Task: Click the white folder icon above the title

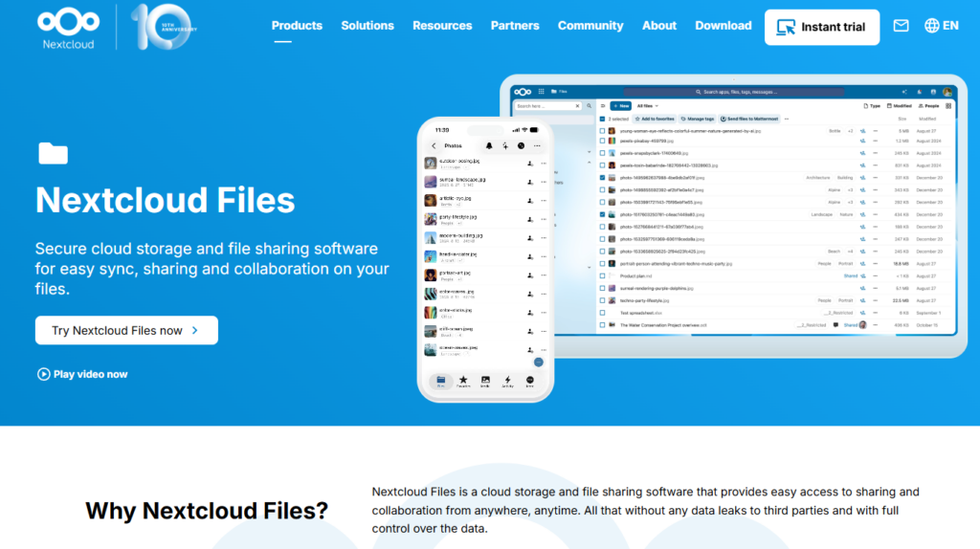Action: click(x=54, y=153)
